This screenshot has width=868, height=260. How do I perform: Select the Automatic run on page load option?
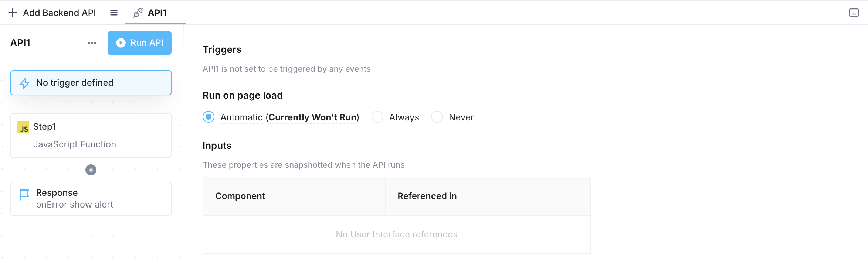[x=208, y=117]
